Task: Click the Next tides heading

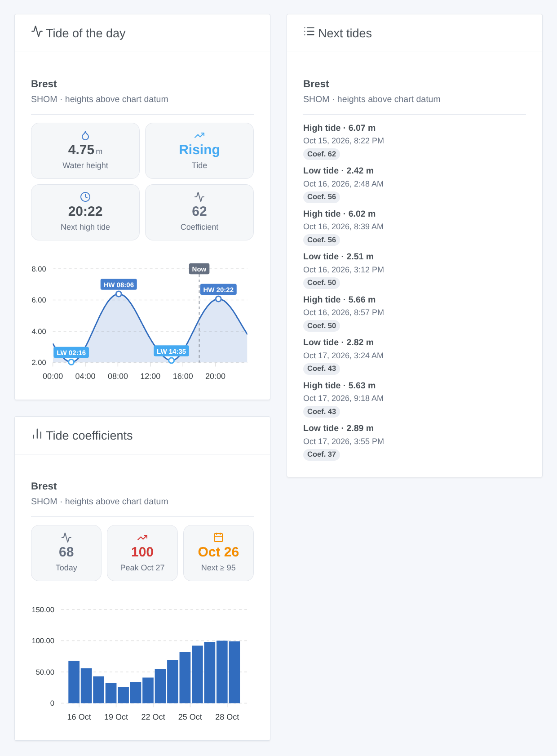Action: pyautogui.click(x=345, y=33)
